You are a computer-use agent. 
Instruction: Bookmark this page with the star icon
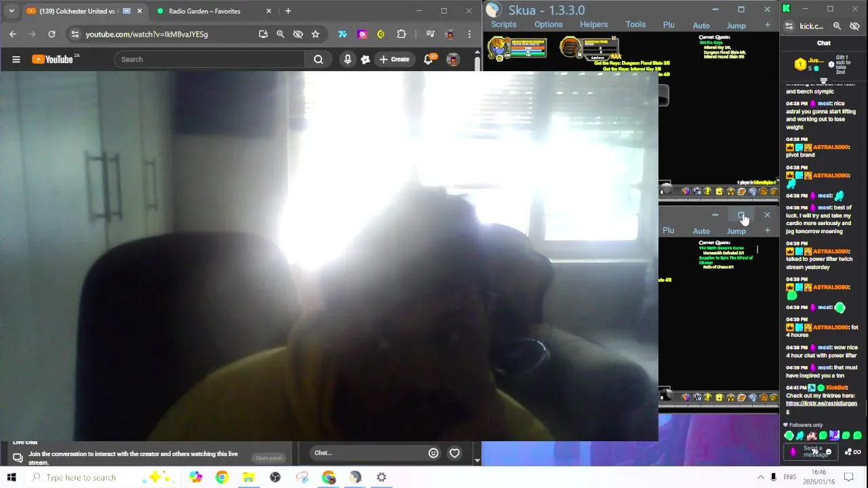click(315, 34)
